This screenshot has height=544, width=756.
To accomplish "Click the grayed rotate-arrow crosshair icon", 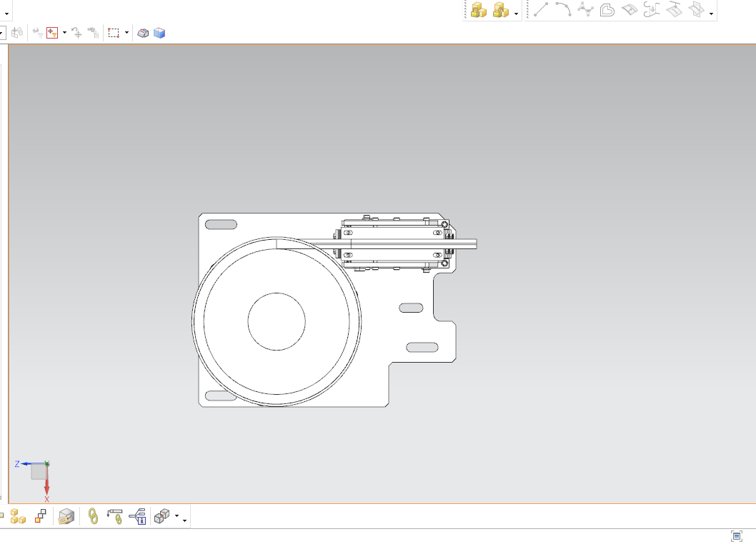I will (x=76, y=33).
